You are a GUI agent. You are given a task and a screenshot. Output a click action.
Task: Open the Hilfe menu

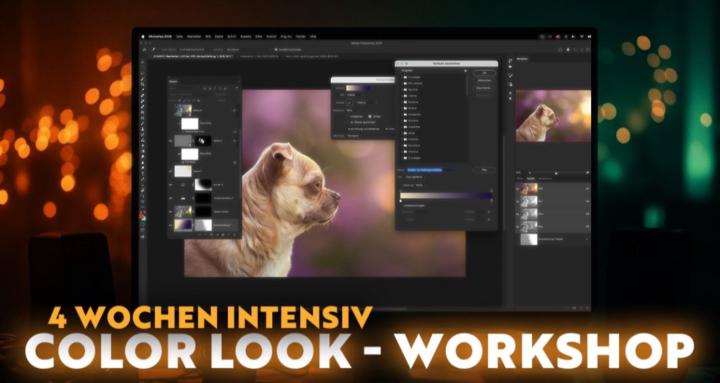(x=313, y=36)
